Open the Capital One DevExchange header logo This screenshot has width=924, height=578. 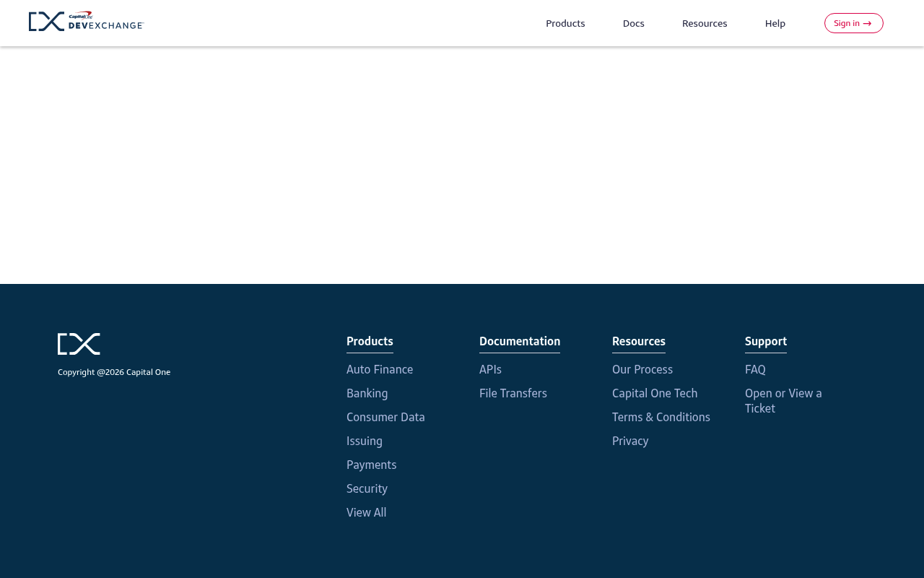pyautogui.click(x=87, y=22)
